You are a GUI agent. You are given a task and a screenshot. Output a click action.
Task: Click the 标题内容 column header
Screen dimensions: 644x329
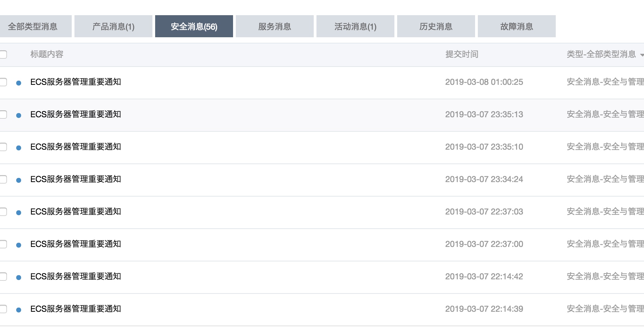(47, 54)
